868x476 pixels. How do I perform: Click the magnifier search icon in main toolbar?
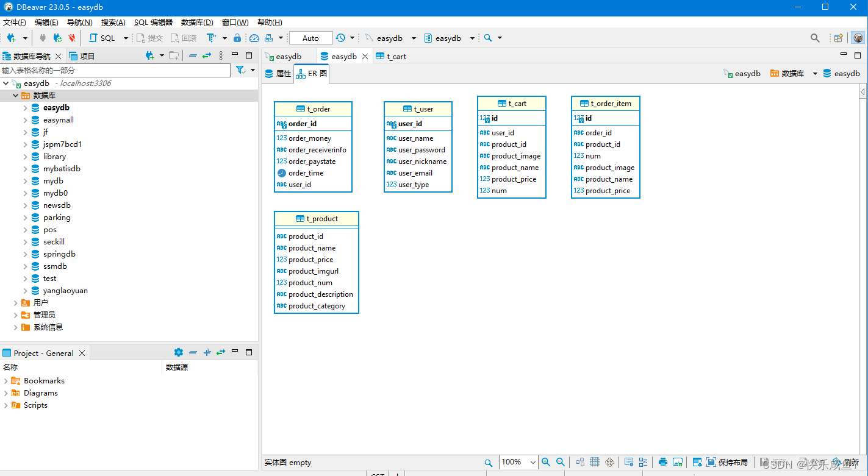(488, 38)
